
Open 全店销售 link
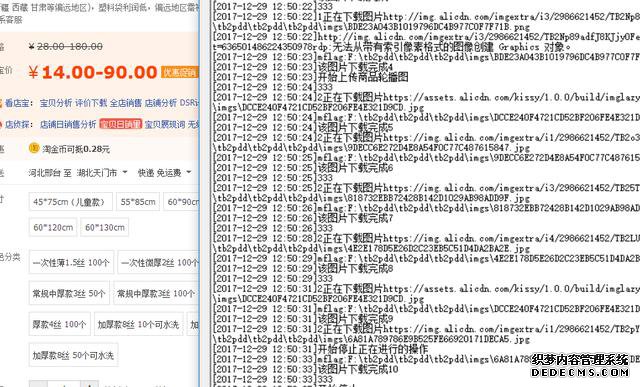click(126, 103)
